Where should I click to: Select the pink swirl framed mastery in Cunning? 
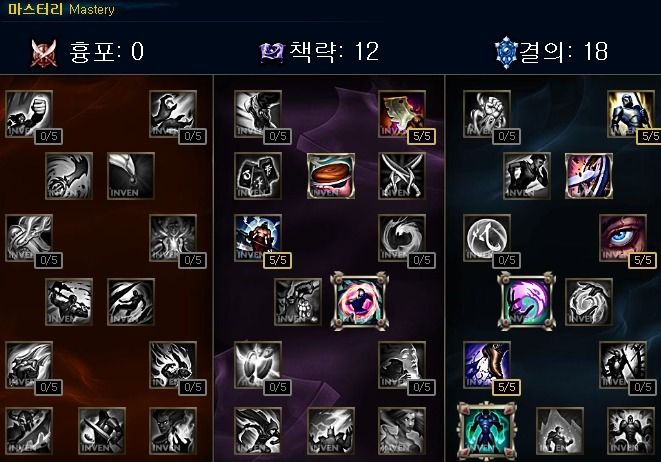[360, 301]
